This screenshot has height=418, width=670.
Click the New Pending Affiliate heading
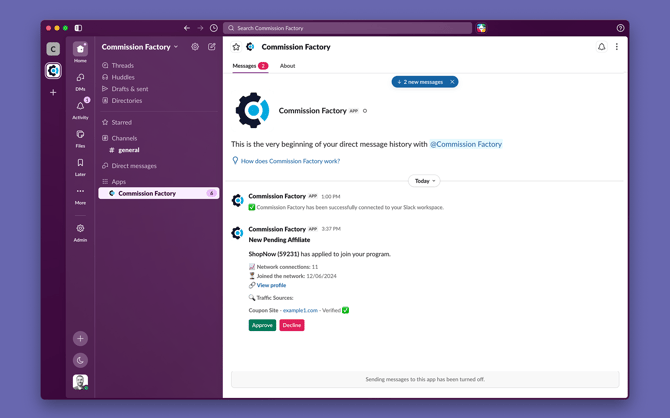point(279,240)
